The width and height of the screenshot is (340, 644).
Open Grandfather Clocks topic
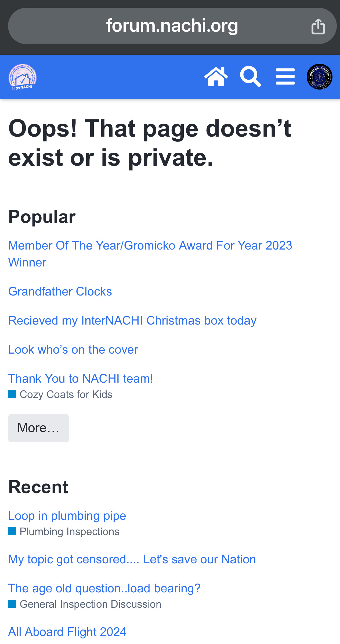(60, 291)
